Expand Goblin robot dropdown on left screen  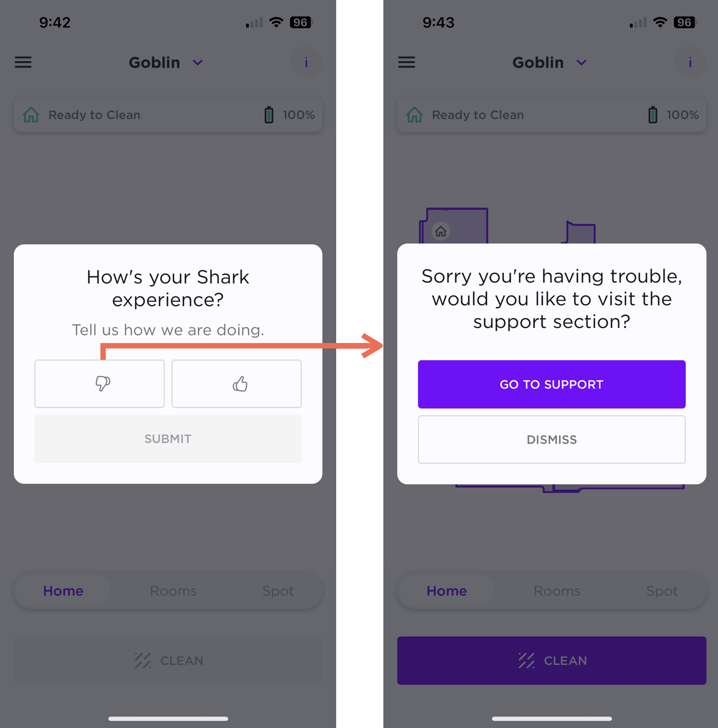[198, 62]
